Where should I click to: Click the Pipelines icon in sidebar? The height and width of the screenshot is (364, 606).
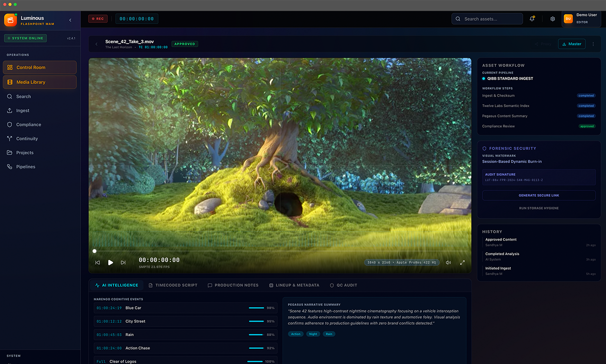click(x=10, y=167)
